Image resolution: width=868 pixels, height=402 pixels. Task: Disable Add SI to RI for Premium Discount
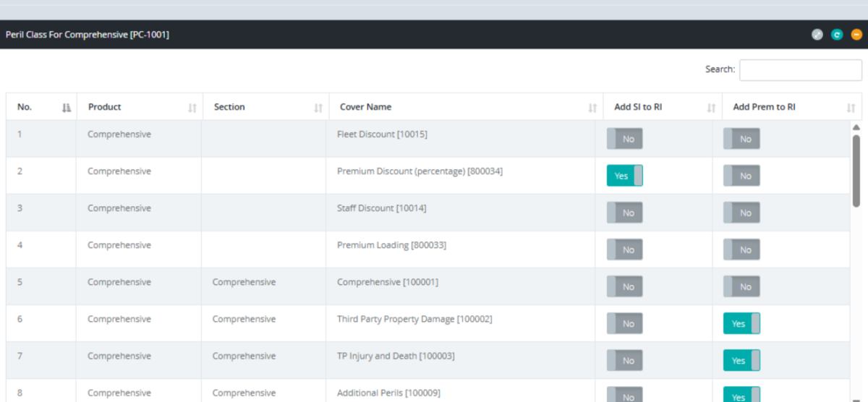(x=624, y=176)
